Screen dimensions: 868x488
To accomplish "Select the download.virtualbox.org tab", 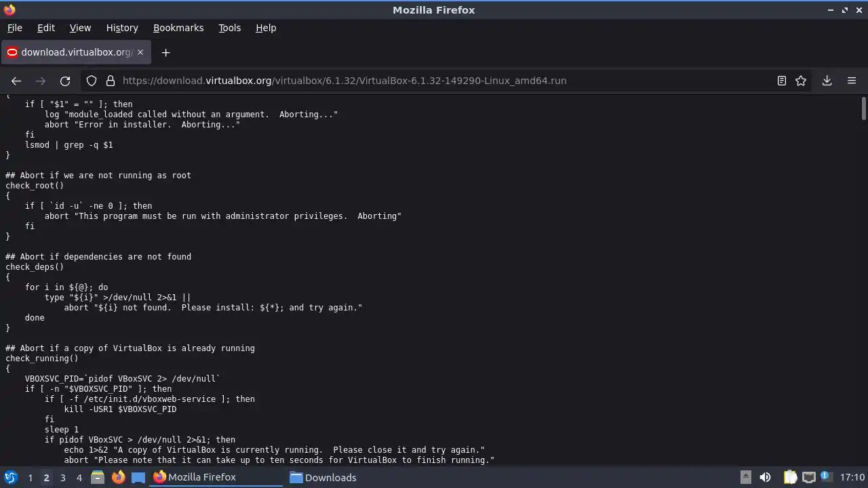I will pyautogui.click(x=75, y=52).
